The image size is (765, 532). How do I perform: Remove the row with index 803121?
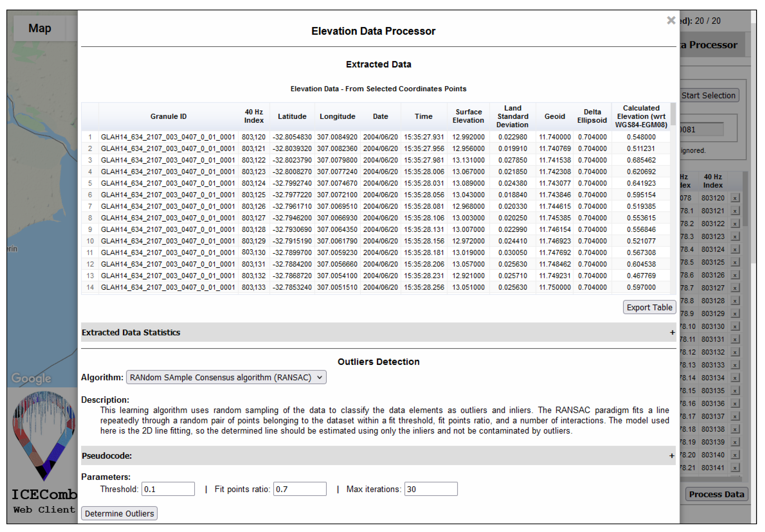[735, 211]
